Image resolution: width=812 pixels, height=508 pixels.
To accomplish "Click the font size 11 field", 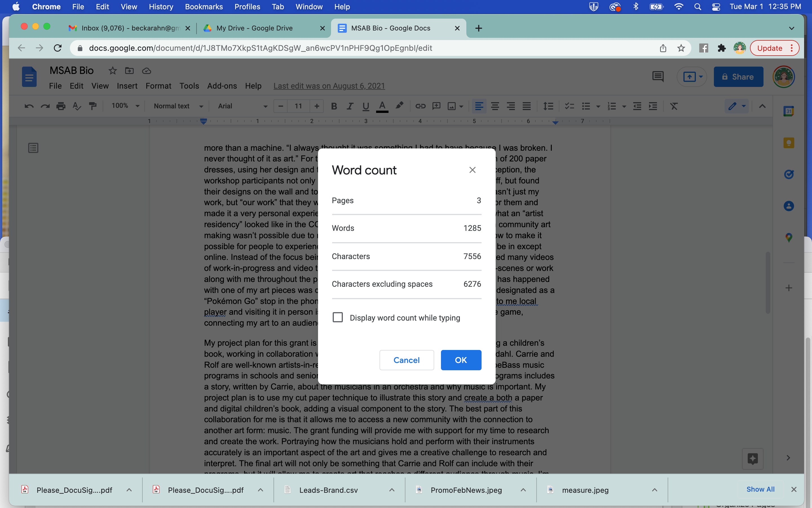I will [298, 106].
